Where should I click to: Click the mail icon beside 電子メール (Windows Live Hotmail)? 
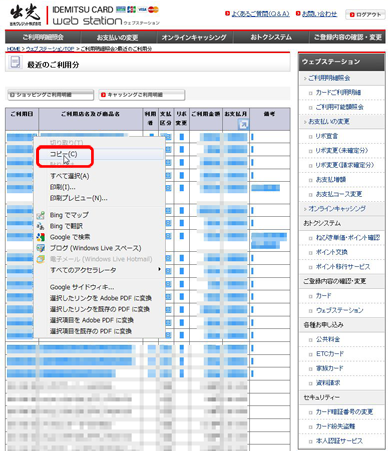(x=41, y=259)
